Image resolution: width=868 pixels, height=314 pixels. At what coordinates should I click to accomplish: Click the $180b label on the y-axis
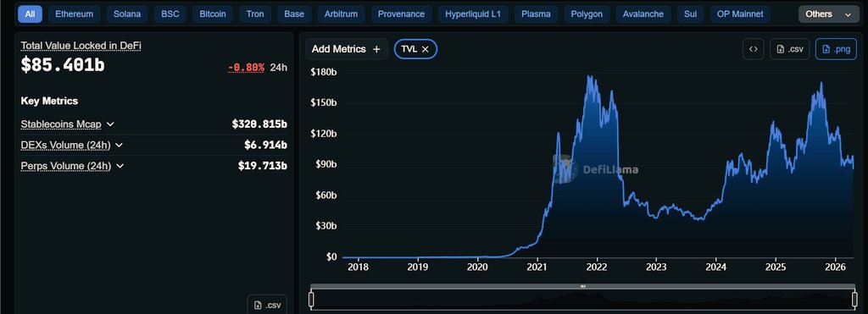[324, 72]
